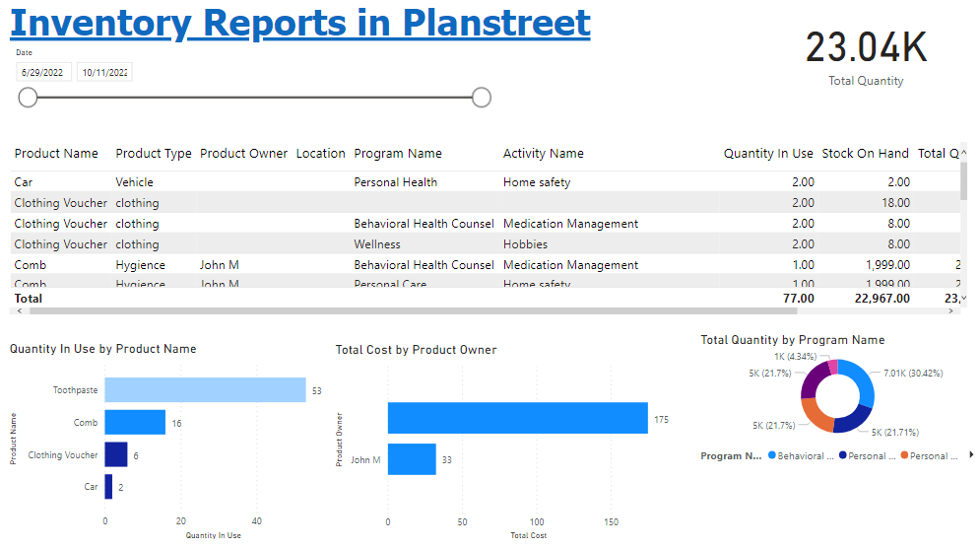Select the John M bar valued 33
980x548 pixels.
pyautogui.click(x=412, y=459)
